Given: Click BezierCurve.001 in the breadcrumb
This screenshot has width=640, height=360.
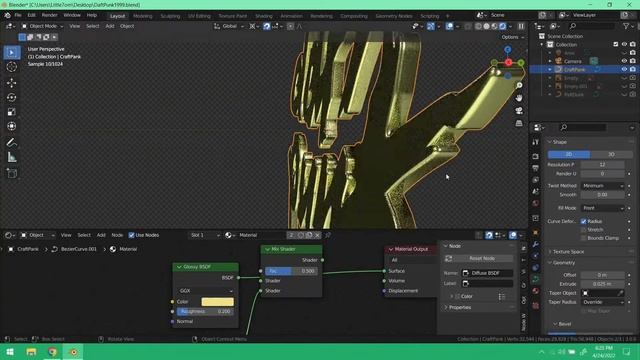Looking at the screenshot, I should click(79, 249).
